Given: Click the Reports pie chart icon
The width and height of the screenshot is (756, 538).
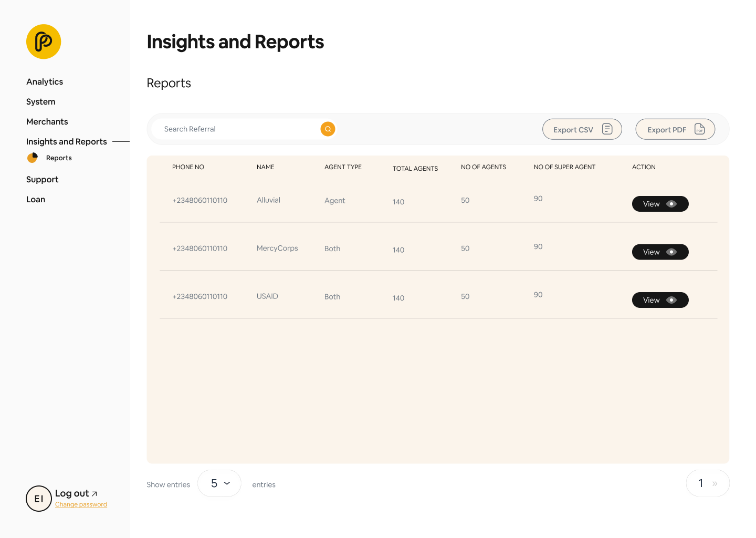Looking at the screenshot, I should click(33, 158).
